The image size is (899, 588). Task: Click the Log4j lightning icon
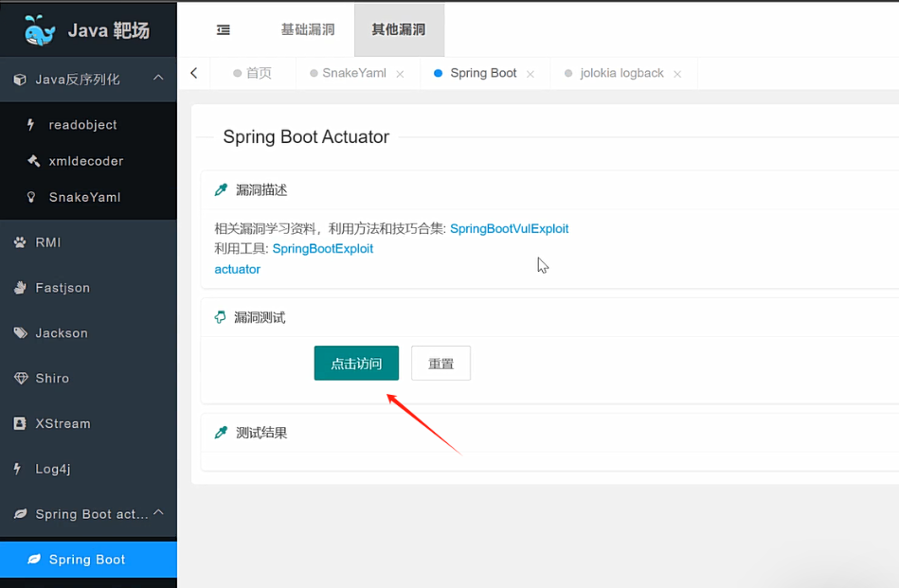coord(18,469)
